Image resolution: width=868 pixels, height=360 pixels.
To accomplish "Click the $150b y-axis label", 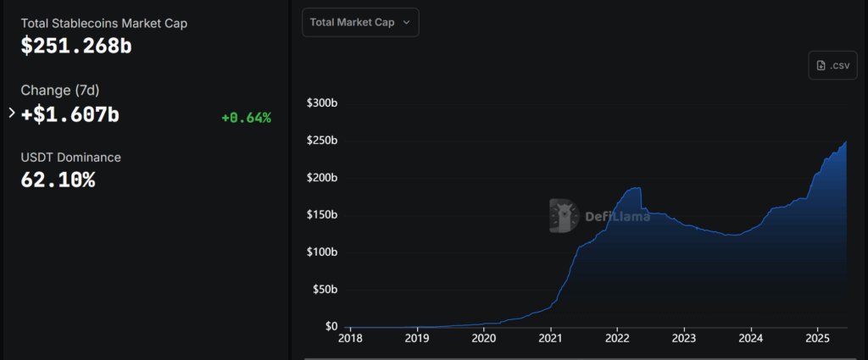I will pyautogui.click(x=322, y=215).
